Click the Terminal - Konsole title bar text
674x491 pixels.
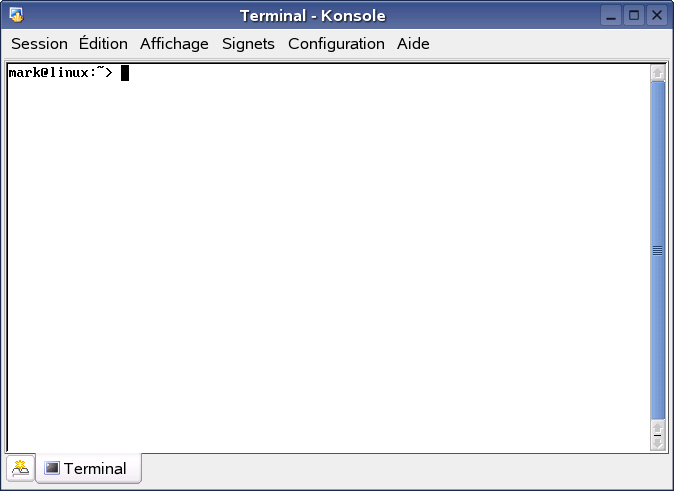point(312,16)
